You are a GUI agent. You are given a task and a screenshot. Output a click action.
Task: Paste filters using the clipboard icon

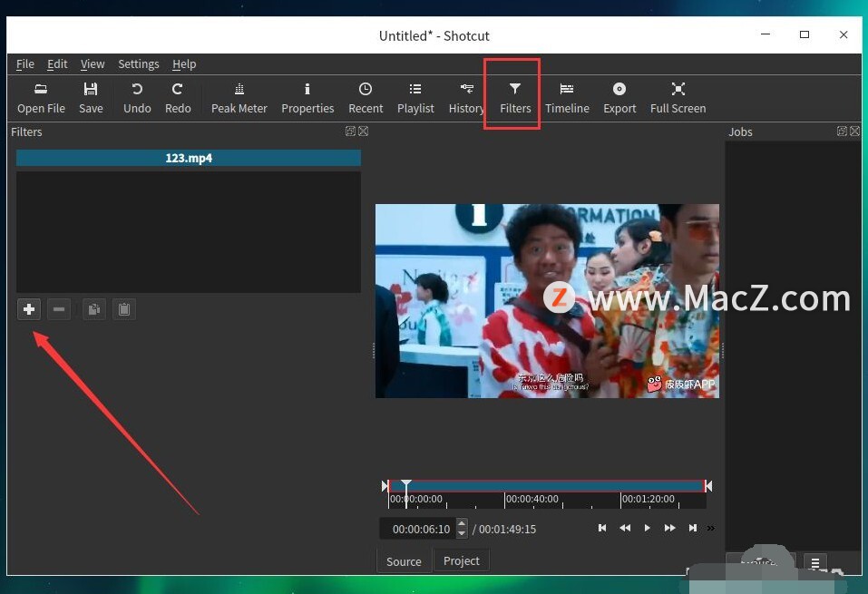coord(124,309)
